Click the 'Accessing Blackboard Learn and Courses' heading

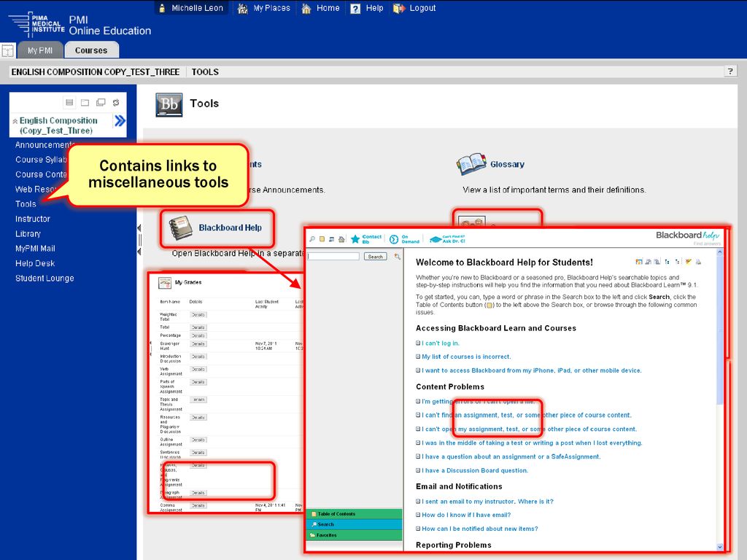(496, 328)
